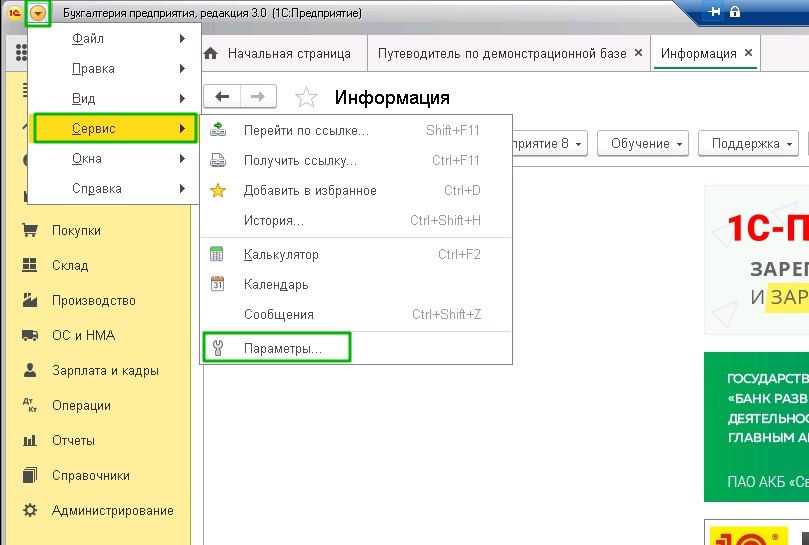Click the wrench icon beside Параметры
This screenshot has width=809, height=545.
click(x=218, y=348)
